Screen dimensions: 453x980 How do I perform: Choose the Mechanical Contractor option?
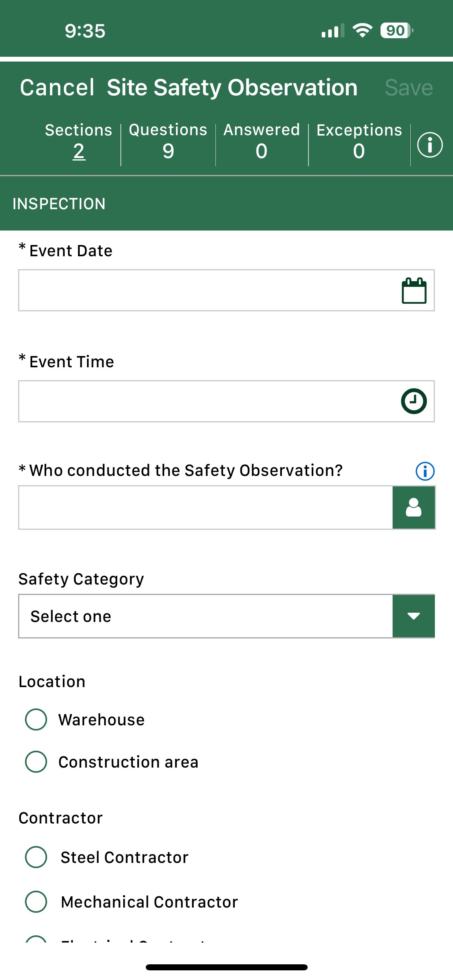pos(36,902)
